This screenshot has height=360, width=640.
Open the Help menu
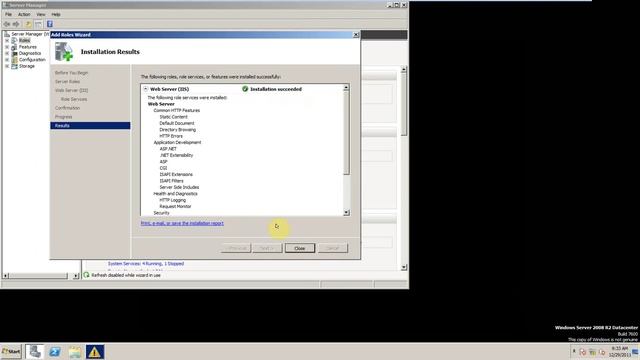[x=56, y=14]
